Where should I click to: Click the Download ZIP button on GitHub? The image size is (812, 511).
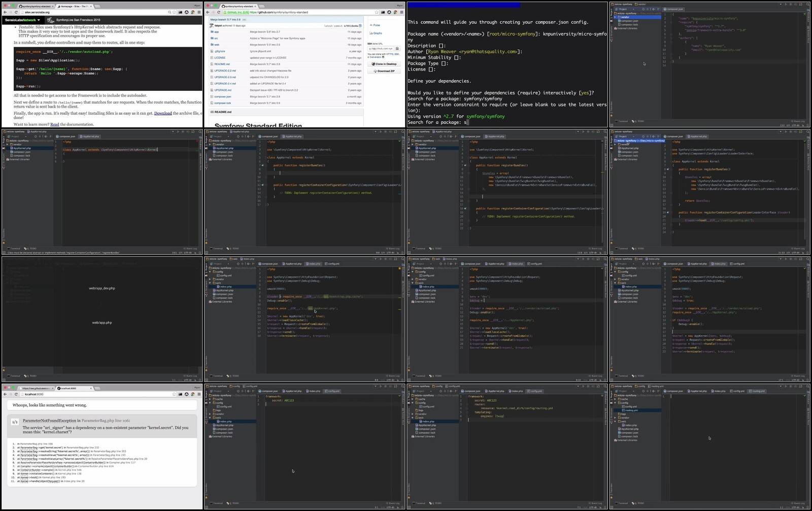[x=385, y=71]
